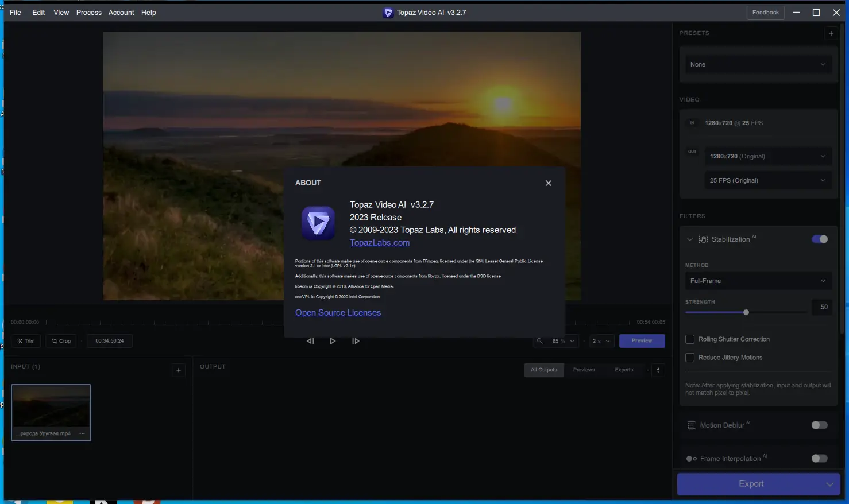Click the Export button
Screen dimensions: 849x504
(751, 484)
